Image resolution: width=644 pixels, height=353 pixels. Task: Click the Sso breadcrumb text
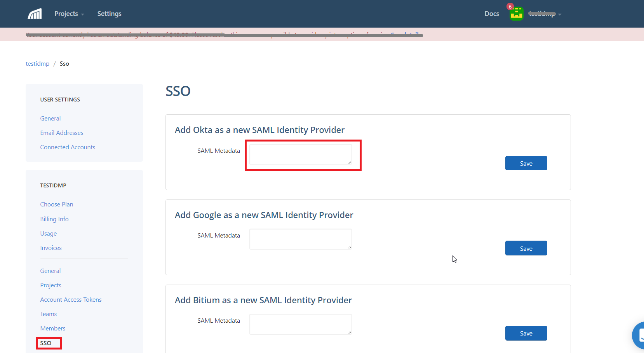pos(64,63)
